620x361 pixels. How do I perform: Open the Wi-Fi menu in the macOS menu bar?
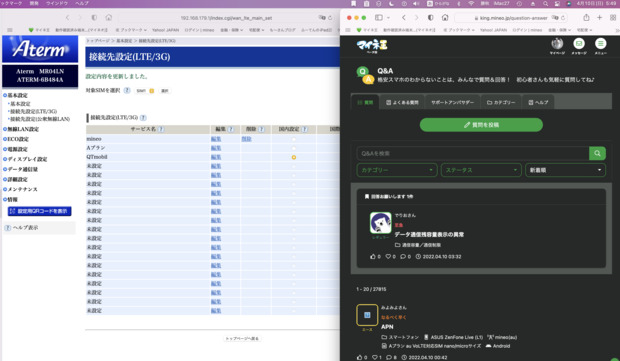pos(471,4)
